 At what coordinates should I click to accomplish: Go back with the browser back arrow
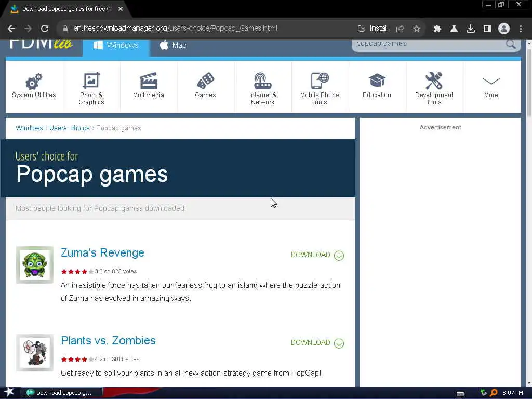[11, 29]
